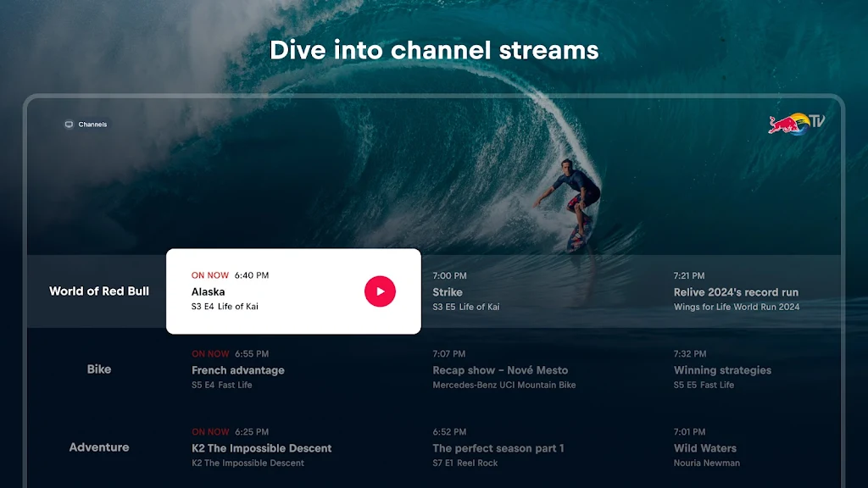
Task: Open the 7:00 PM Strike program
Action: coord(466,291)
